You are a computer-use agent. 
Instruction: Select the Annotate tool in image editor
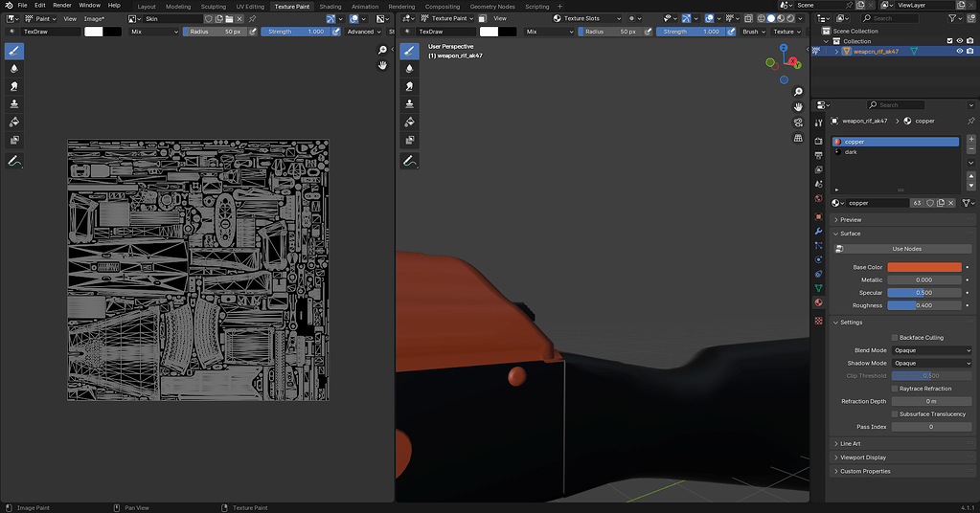[x=14, y=162]
